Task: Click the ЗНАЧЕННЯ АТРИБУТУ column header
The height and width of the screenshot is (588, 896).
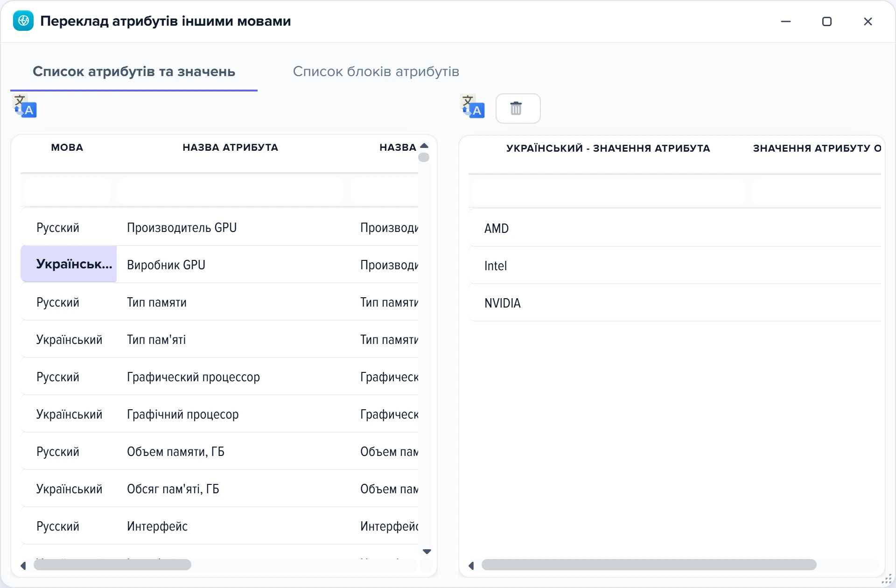Action: pyautogui.click(x=817, y=148)
